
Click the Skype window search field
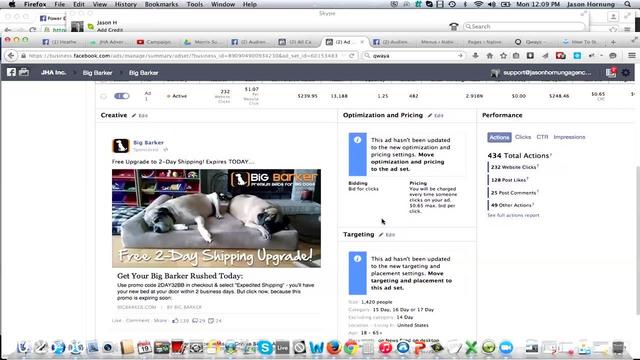[x=524, y=27]
